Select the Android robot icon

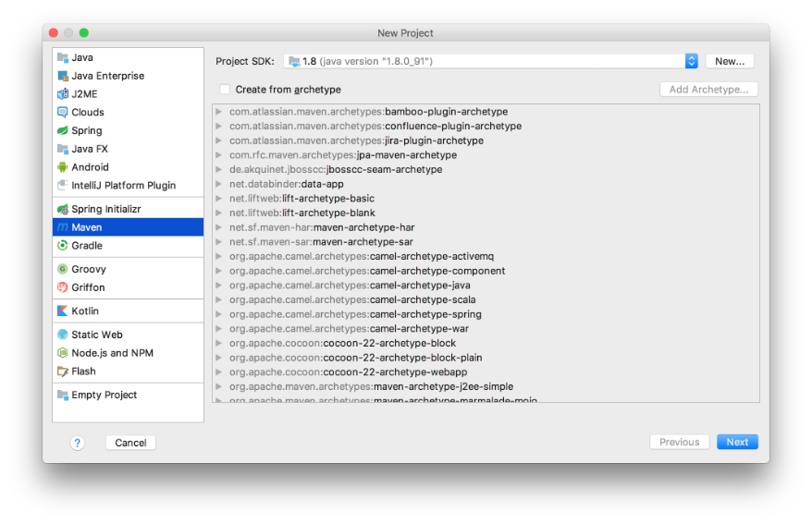(63, 167)
